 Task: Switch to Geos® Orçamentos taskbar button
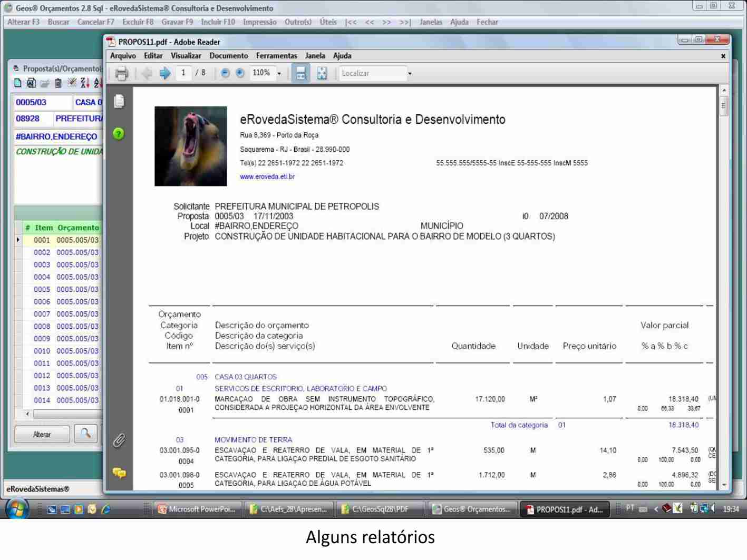(x=472, y=509)
